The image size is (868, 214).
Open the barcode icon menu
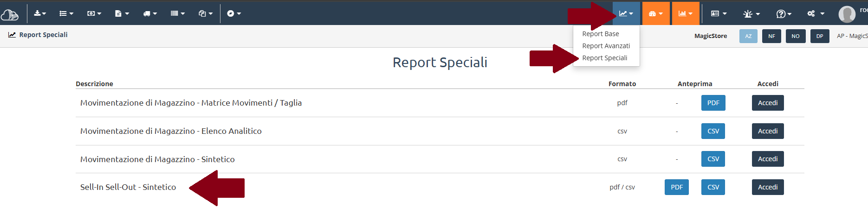[x=177, y=13]
